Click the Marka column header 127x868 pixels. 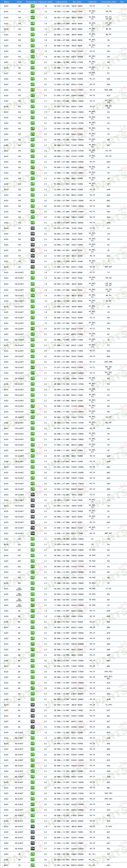coord(6,2)
